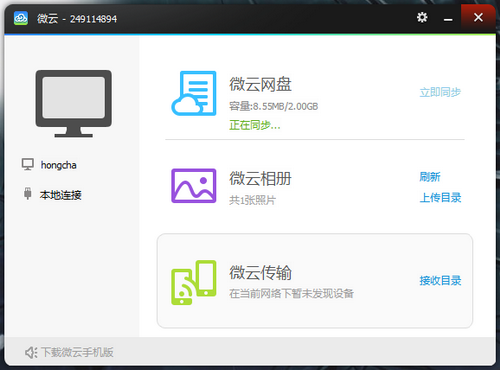Open the 接收目录 receive folder link

click(440, 280)
